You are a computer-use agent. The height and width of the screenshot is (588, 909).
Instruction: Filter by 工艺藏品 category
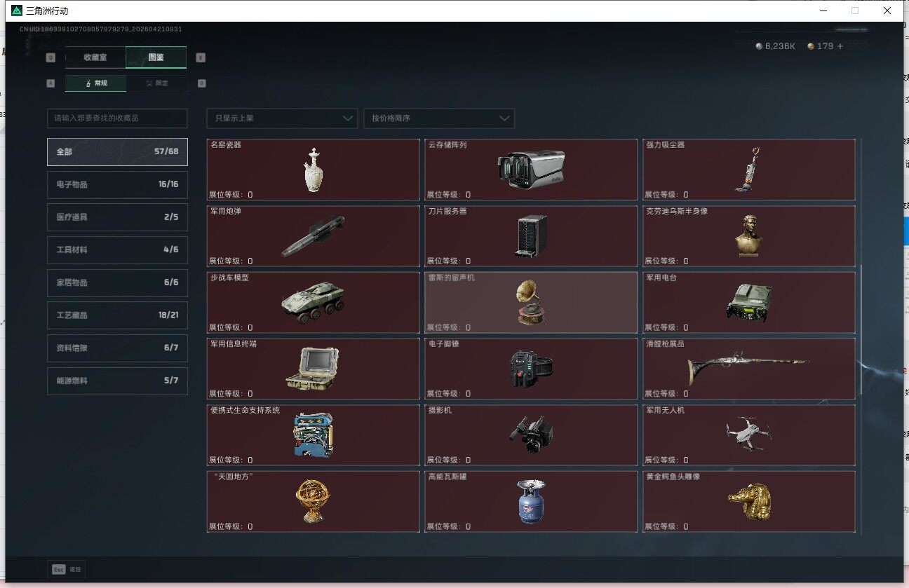pyautogui.click(x=117, y=315)
